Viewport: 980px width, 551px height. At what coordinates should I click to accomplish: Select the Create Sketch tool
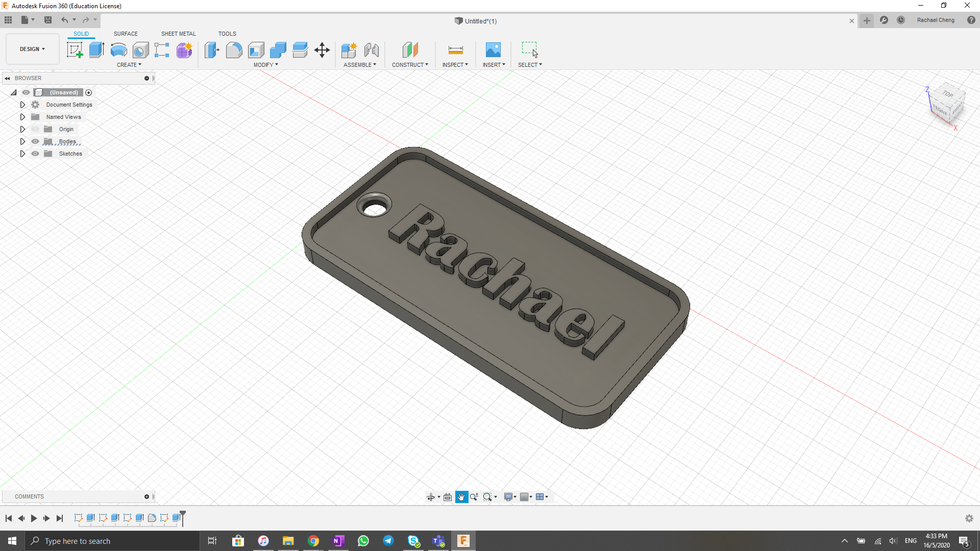75,50
